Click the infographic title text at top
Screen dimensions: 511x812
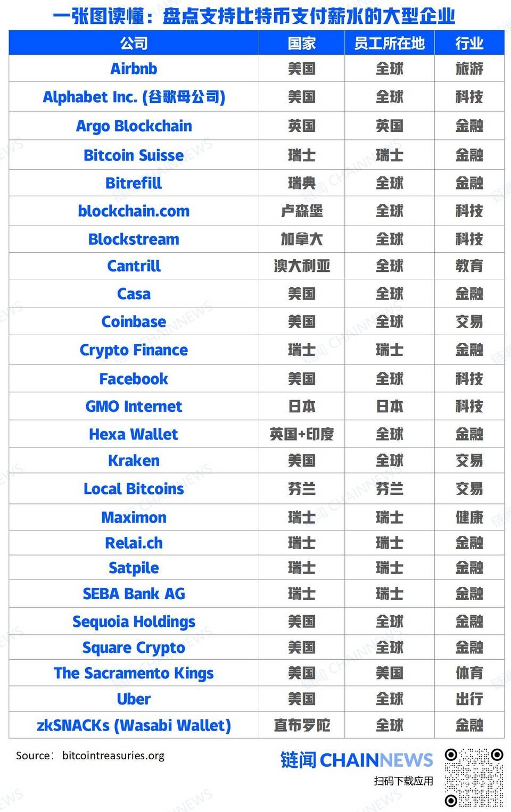tap(254, 16)
